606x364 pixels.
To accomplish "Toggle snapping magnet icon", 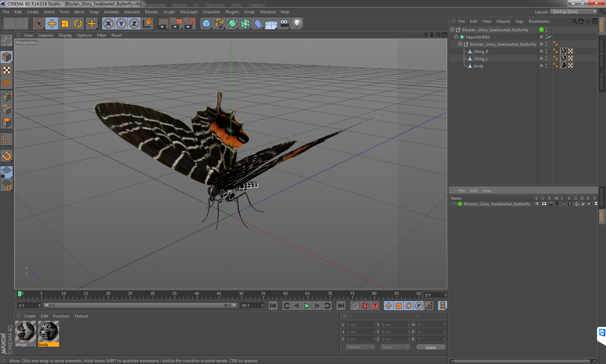I will (6, 156).
